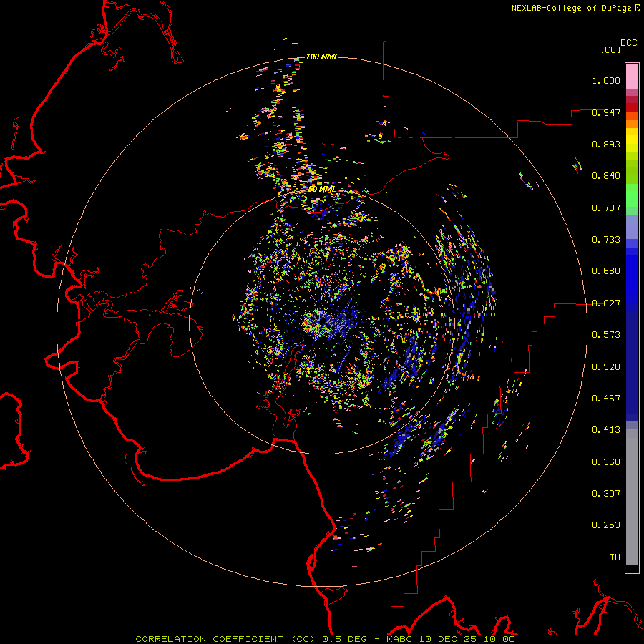Click the KABC station identifier in caption
Viewport: 644px width, 644px height.
point(401,639)
